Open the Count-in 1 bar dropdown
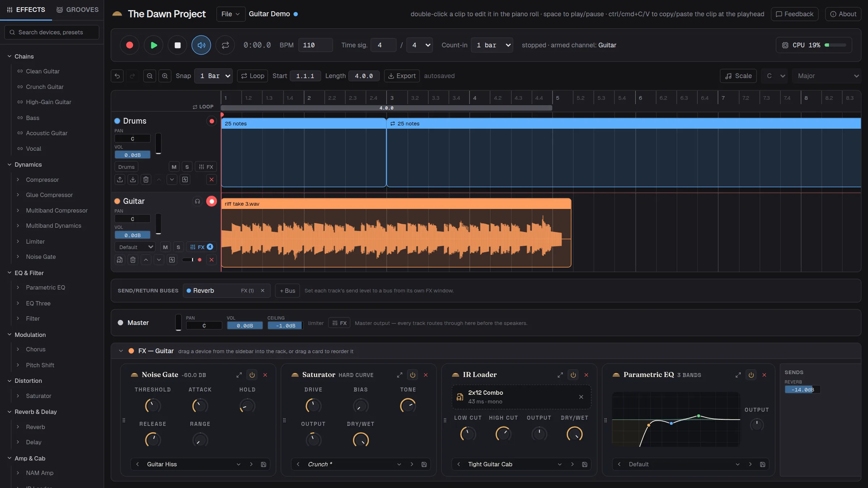Screen dimensions: 868x488 coord(492,45)
